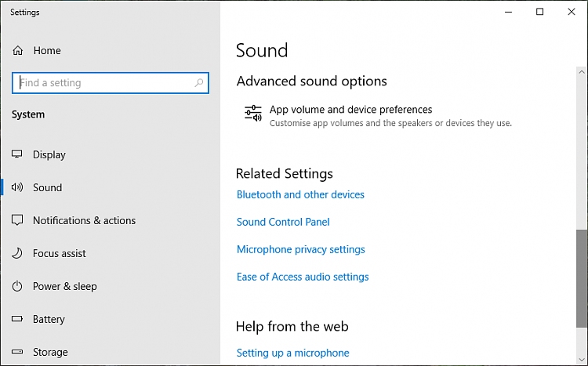Click the Storage drive icon
This screenshot has height=366, width=588.
click(17, 353)
